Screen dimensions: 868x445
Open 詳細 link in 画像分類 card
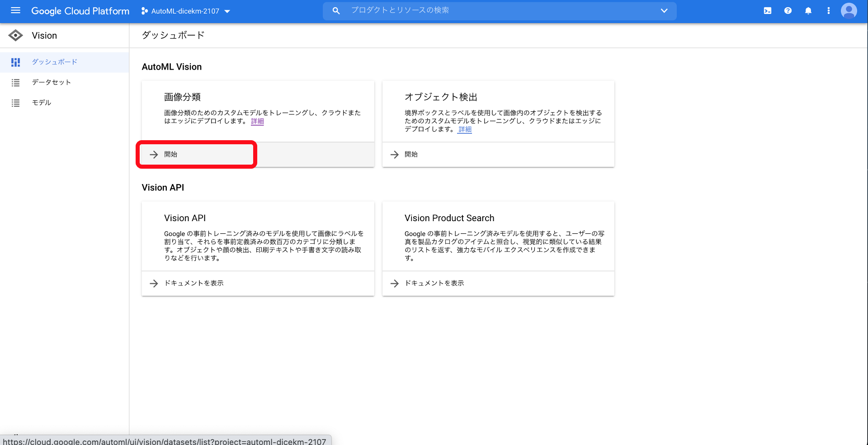tap(257, 121)
